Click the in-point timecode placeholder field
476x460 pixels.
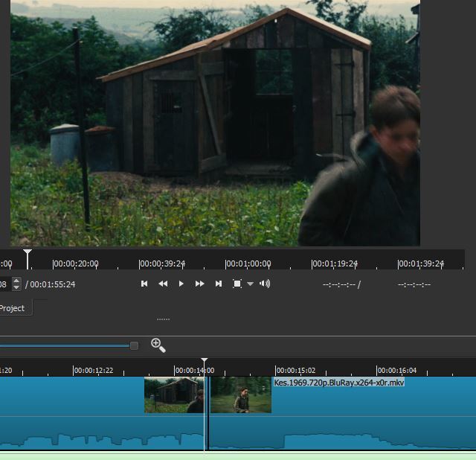[x=339, y=284]
